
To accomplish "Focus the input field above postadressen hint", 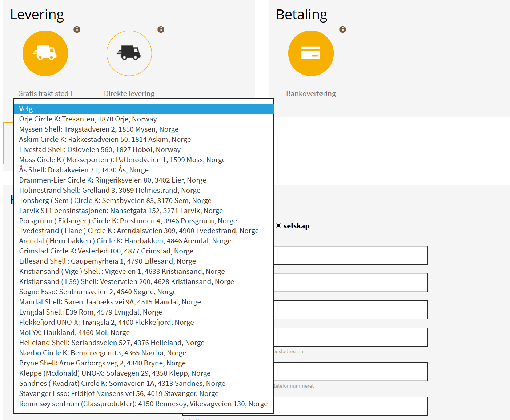I will tap(351, 337).
